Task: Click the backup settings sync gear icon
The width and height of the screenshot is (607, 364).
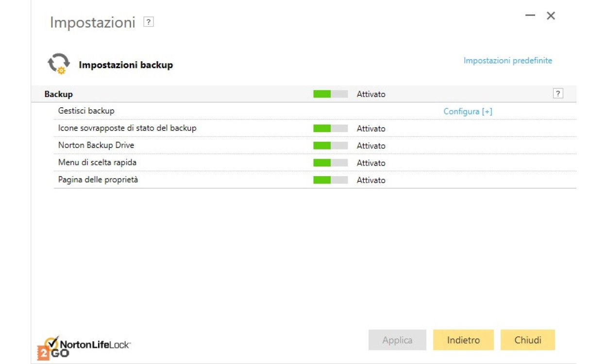Action: (59, 64)
